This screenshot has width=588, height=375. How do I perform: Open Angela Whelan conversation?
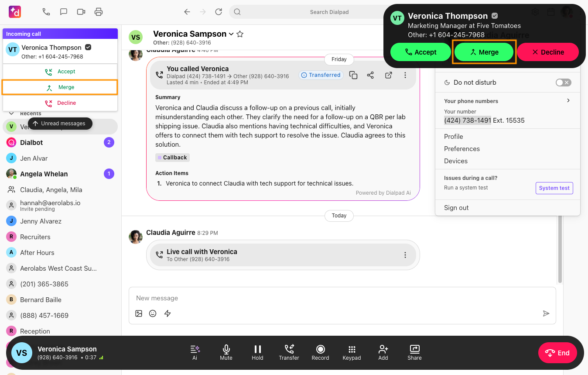60,174
